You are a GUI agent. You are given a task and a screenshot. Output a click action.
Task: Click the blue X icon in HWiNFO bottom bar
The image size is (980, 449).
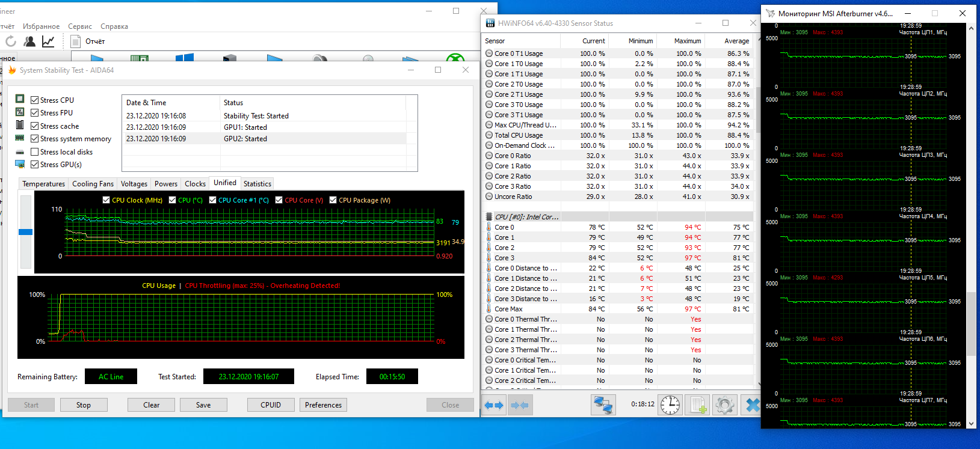pos(752,405)
